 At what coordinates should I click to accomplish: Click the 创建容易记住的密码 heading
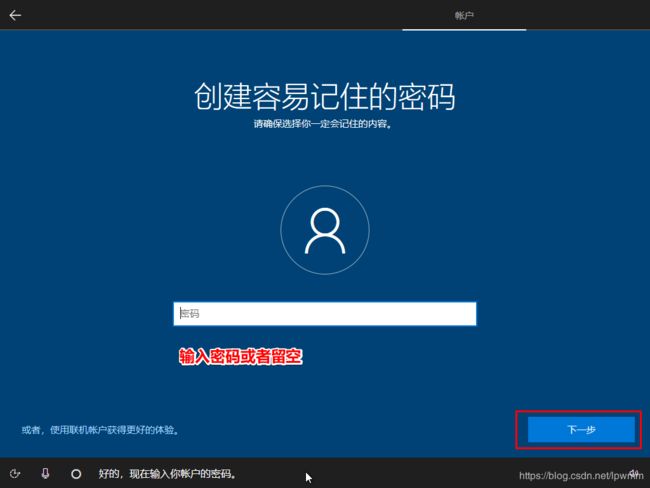(325, 97)
